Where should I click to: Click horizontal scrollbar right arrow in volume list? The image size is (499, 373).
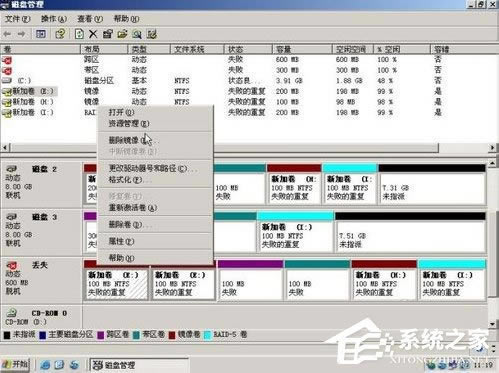(492, 148)
